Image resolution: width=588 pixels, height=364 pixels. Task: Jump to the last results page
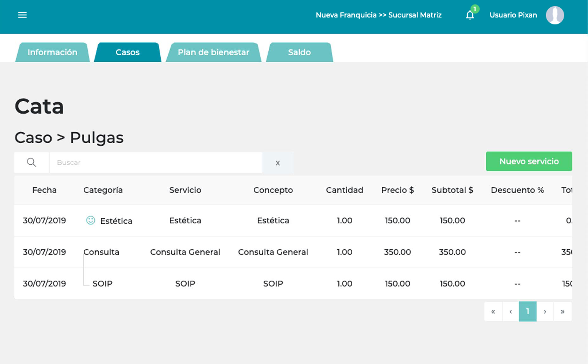tap(562, 311)
